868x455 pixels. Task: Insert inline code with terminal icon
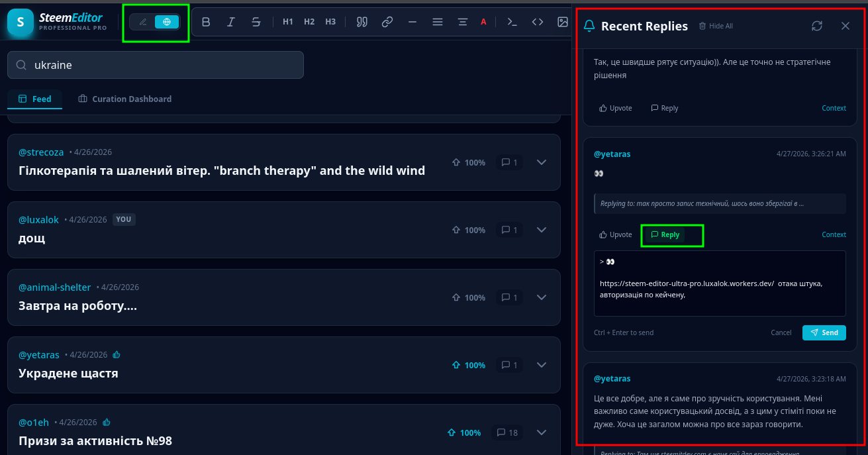512,22
